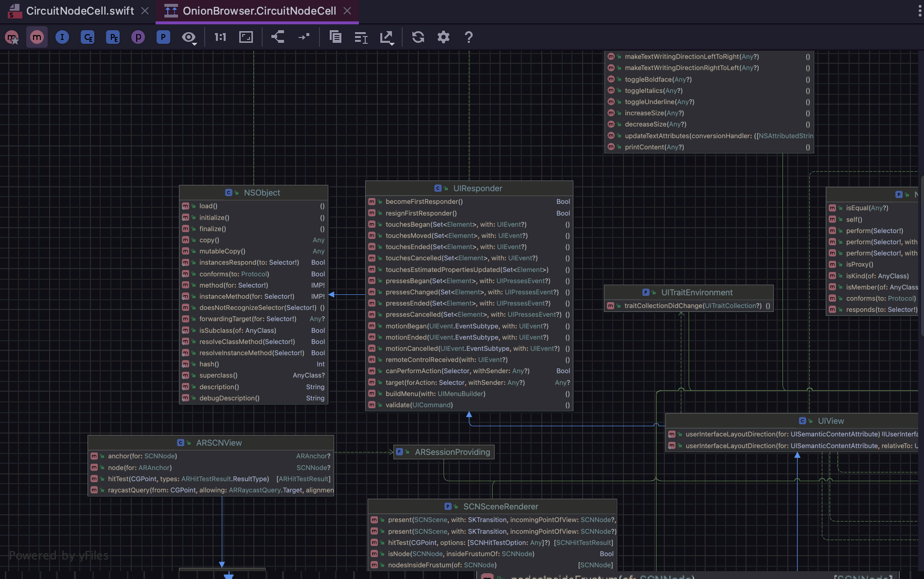Click the purple properties filter icon
This screenshot has height=579, width=924.
click(x=138, y=37)
